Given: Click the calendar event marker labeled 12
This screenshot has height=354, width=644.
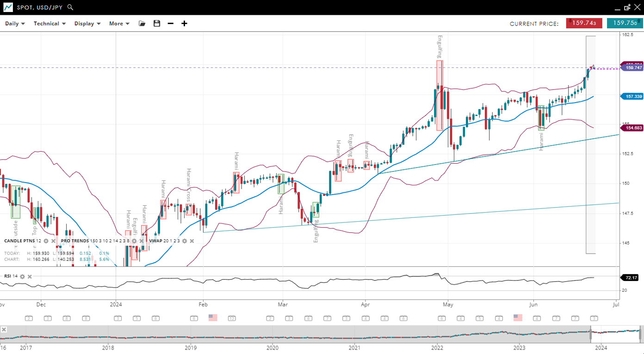Looking at the screenshot, I should click(232, 318).
